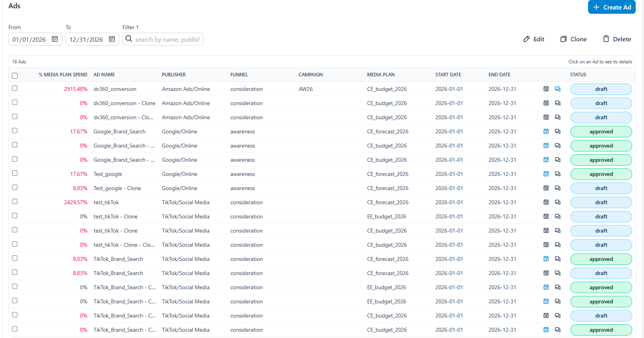Viewport: 644px width, 338px height.
Task: Open calendar icon for dv360_conversion row
Action: point(546,89)
